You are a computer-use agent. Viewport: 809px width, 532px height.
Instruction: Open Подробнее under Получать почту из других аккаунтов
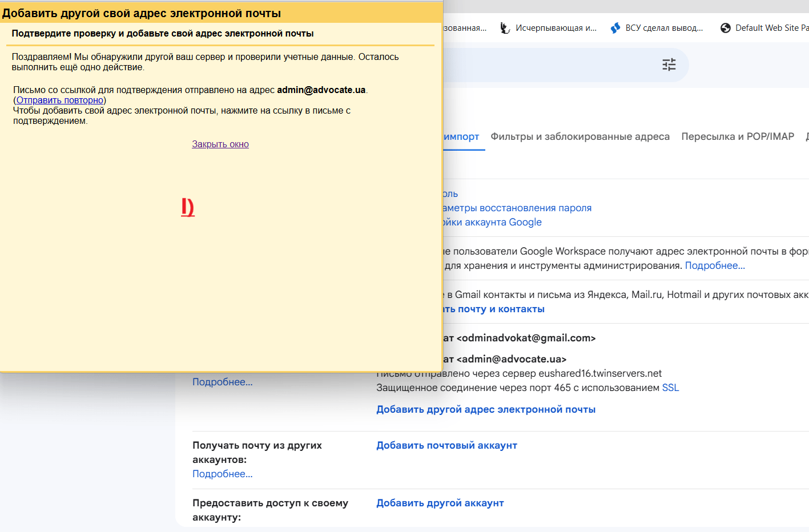click(x=223, y=474)
